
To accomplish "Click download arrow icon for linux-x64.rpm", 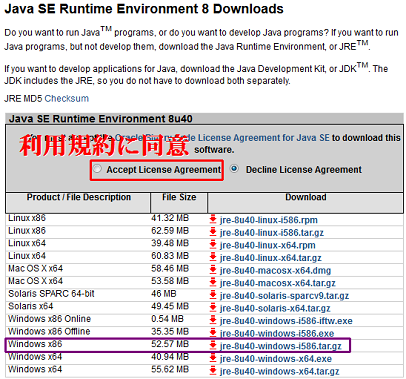I will tap(213, 244).
